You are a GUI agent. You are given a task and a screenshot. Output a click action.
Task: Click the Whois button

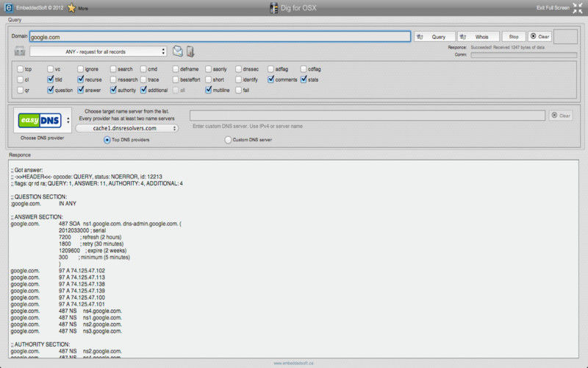[x=478, y=37]
